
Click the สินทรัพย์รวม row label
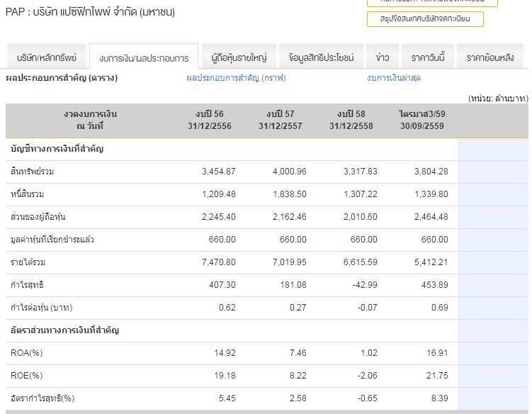(33, 172)
